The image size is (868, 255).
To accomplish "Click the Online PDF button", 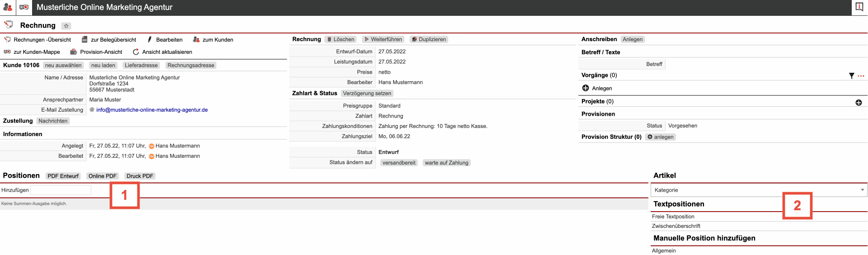I will click(103, 176).
